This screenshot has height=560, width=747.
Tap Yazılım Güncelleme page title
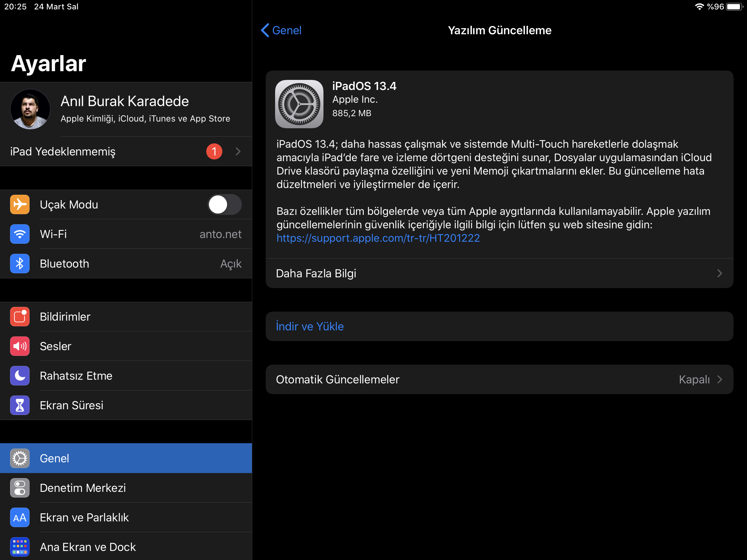pyautogui.click(x=499, y=30)
